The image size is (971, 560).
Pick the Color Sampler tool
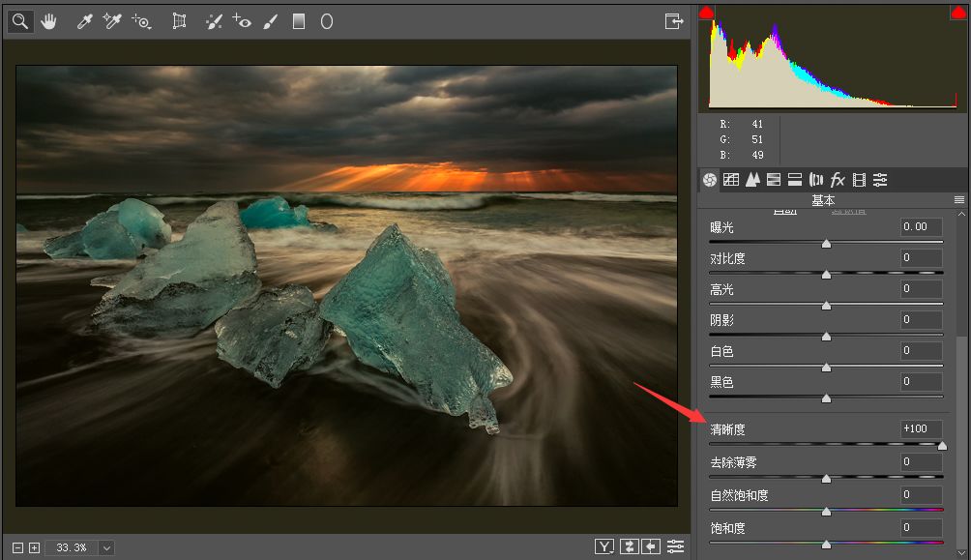click(112, 21)
